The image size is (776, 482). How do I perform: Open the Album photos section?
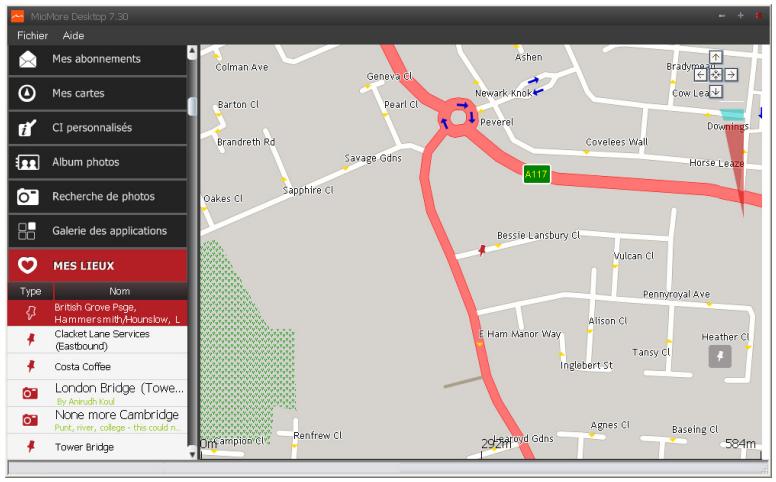(97, 162)
